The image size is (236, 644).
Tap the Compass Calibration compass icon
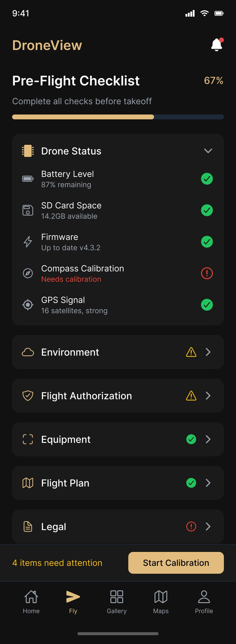pyautogui.click(x=28, y=273)
